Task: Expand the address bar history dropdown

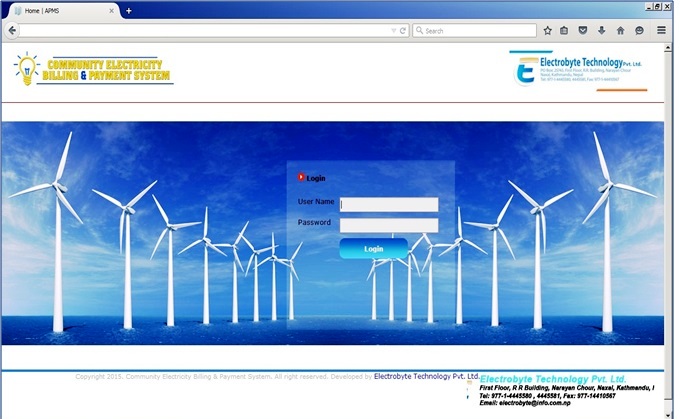Action: tap(393, 31)
